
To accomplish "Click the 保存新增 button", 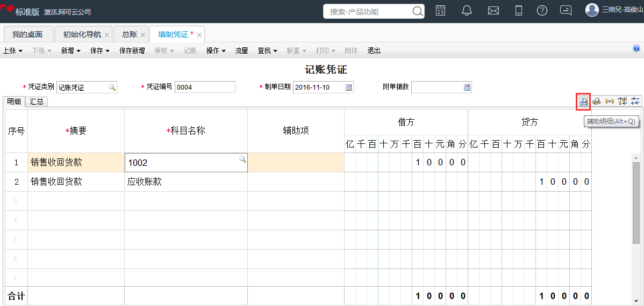I will (x=132, y=51).
